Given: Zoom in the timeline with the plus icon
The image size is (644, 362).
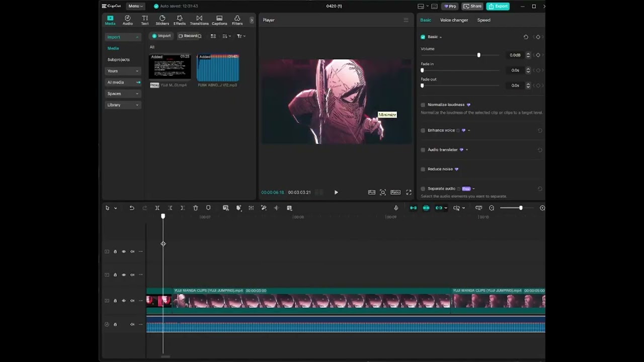Looking at the screenshot, I should [x=542, y=208].
